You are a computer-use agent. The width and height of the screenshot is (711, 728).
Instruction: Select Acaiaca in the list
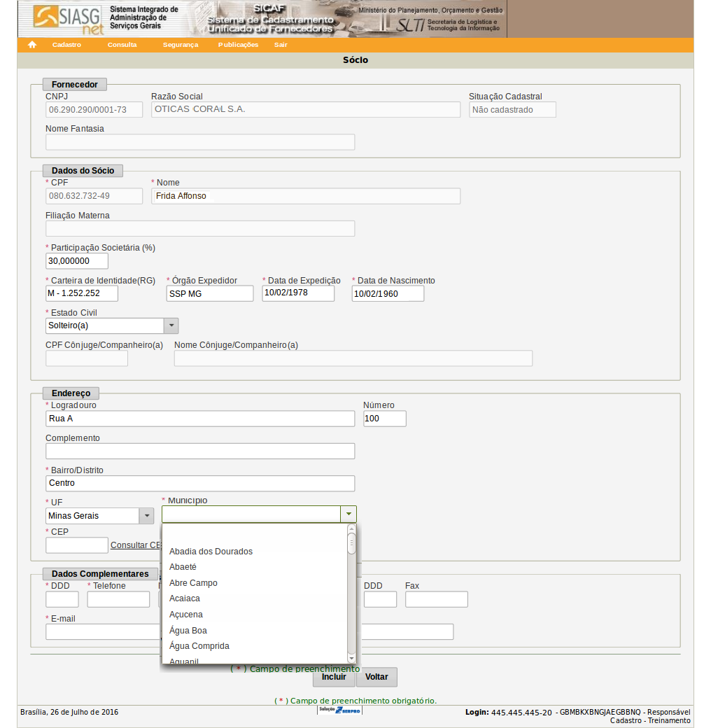tap(185, 598)
